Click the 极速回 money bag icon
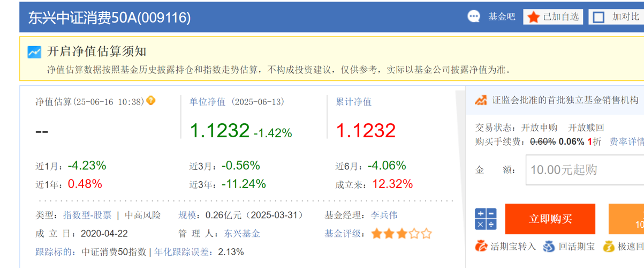 [609, 247]
